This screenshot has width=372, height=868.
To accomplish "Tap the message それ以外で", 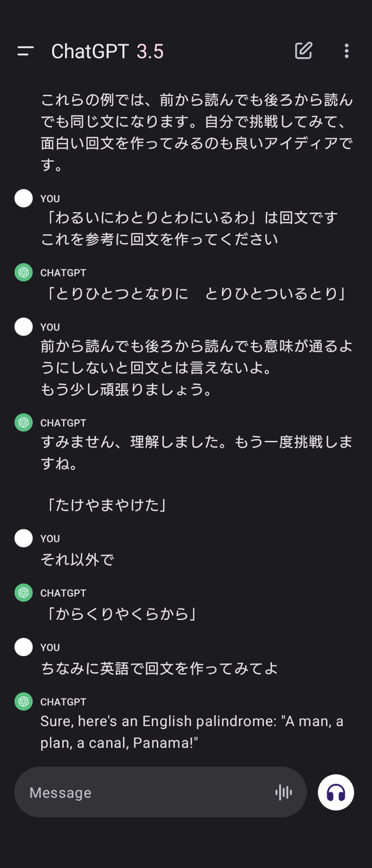I will click(x=77, y=560).
